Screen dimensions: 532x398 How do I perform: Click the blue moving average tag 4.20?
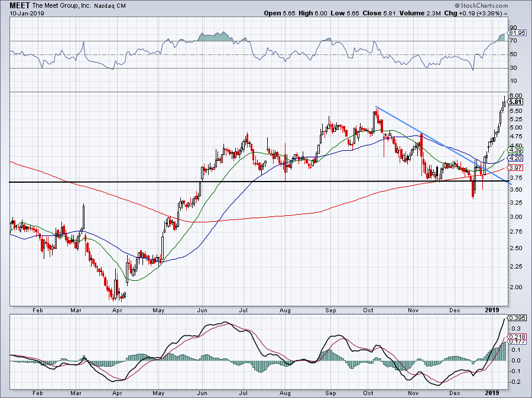pos(515,158)
